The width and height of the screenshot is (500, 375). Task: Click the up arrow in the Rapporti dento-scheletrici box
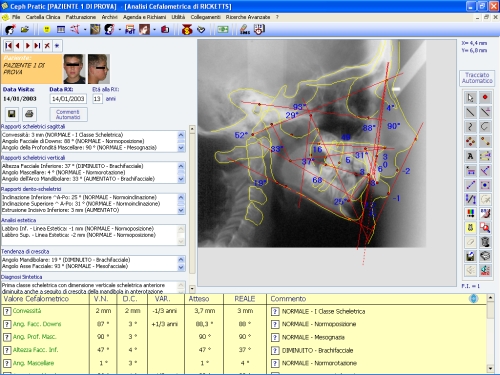(181, 197)
